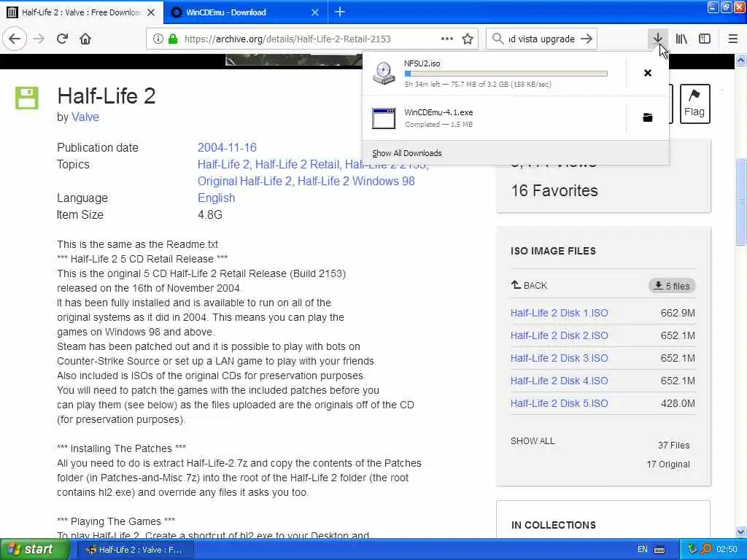Open containing folder for WinCDEmu-4.1.exe

click(648, 117)
